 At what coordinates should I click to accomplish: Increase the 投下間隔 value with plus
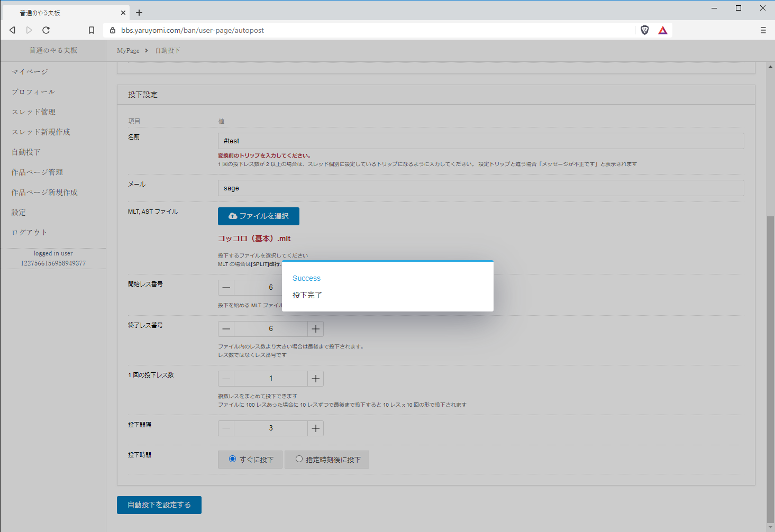tap(316, 428)
